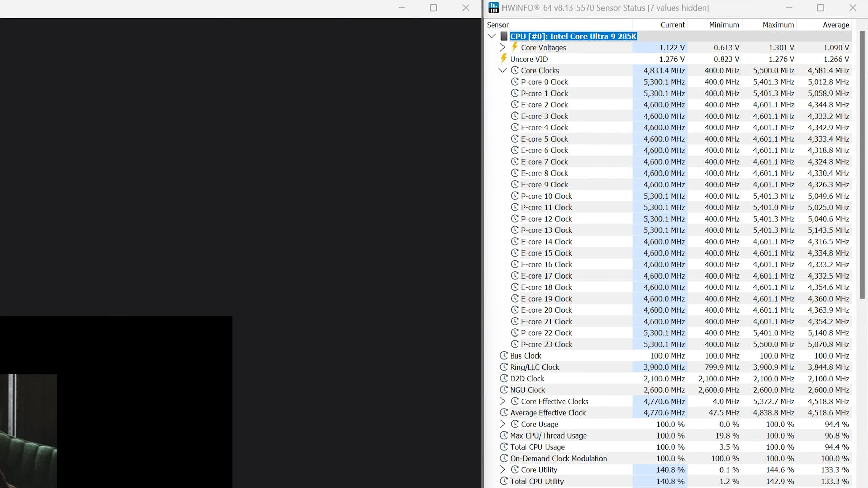This screenshot has height=488, width=868.
Task: Click the icon for Total CPU Usage
Action: coord(504,447)
